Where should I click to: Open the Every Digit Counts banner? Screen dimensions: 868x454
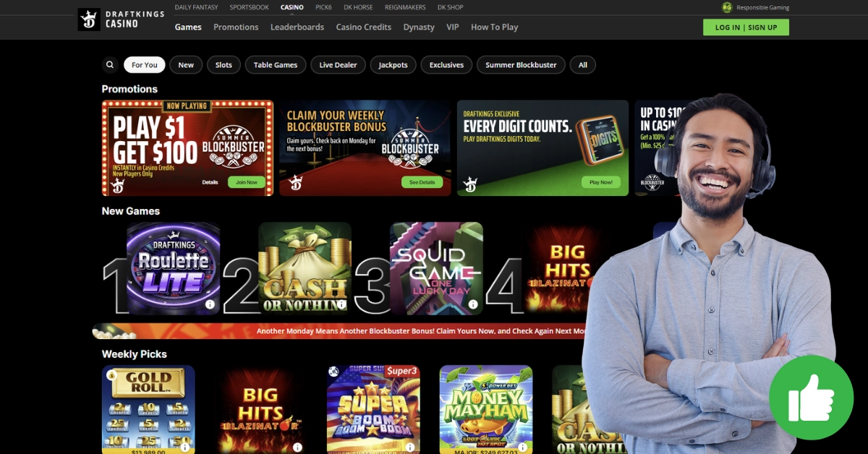[x=542, y=148]
